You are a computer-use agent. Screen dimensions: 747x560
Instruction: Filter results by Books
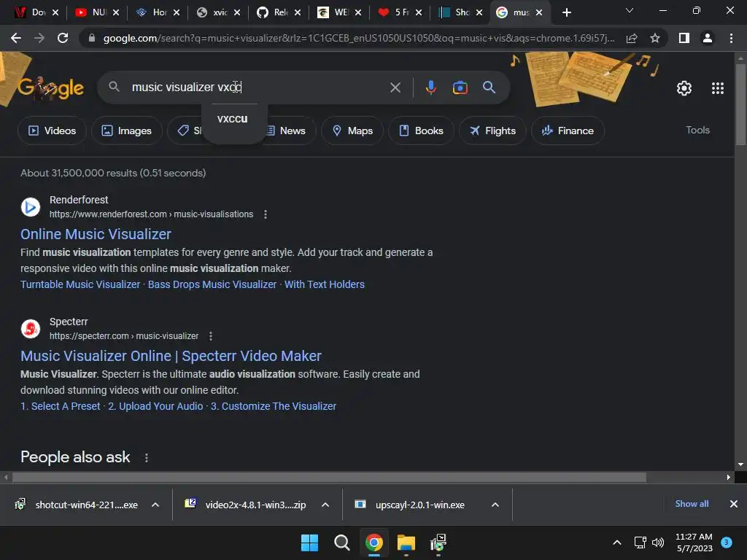click(x=421, y=131)
